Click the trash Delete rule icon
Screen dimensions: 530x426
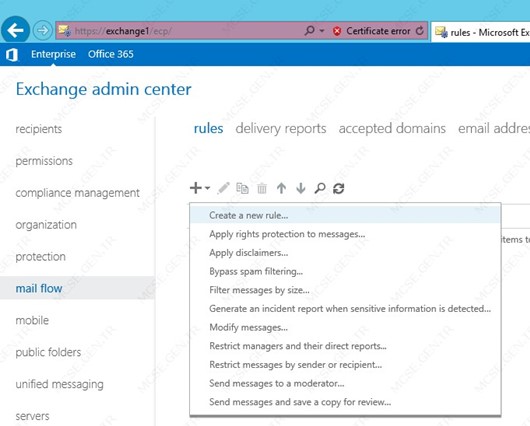pos(262,188)
